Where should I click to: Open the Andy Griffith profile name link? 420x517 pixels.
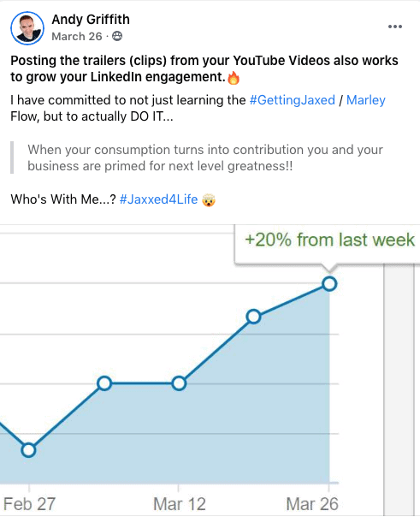91,20
